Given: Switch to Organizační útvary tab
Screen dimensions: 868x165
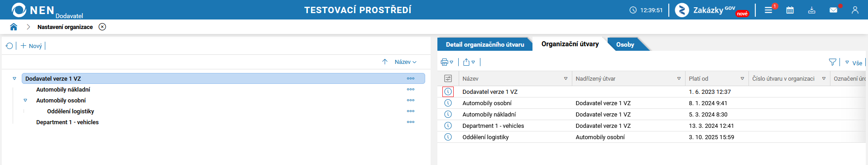Looking at the screenshot, I should pyautogui.click(x=570, y=44).
